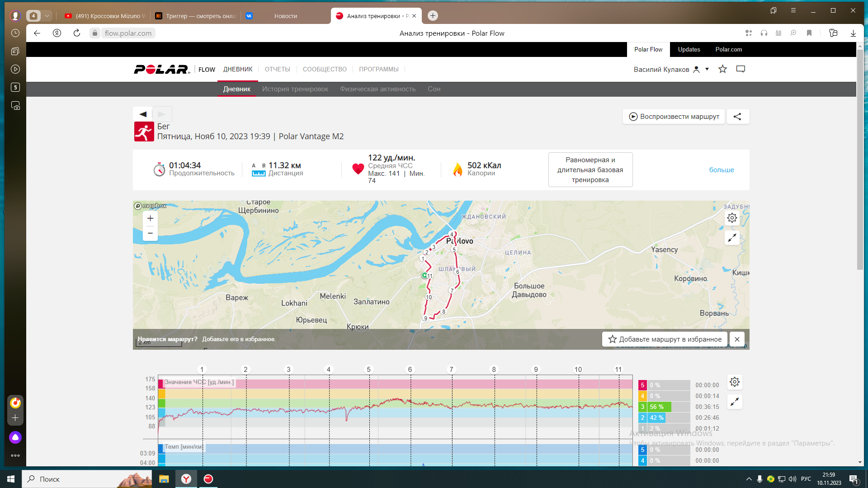The height and width of the screenshot is (488, 868).
Task: Open chart settings gear
Action: point(735,382)
